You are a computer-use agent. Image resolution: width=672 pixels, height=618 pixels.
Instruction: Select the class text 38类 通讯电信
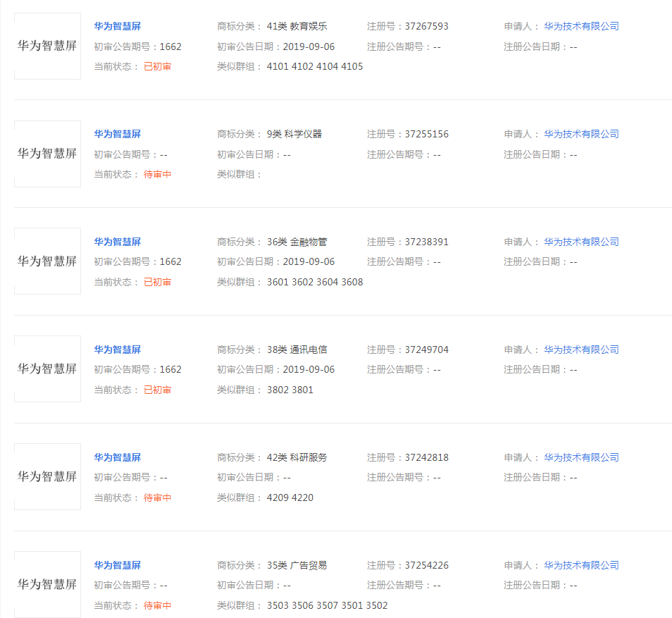point(297,350)
